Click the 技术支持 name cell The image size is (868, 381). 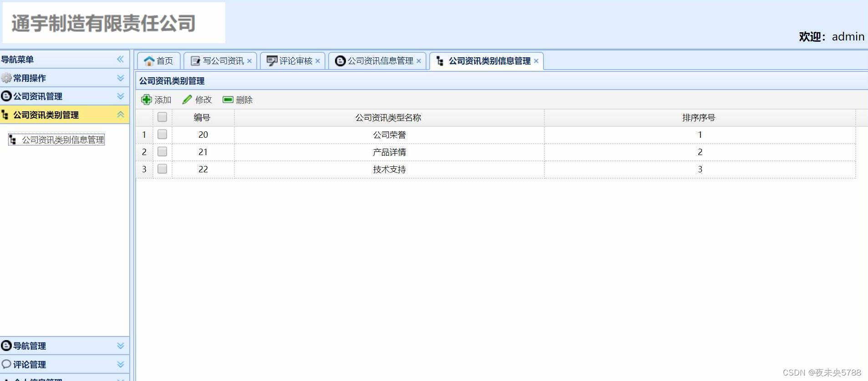tap(390, 170)
